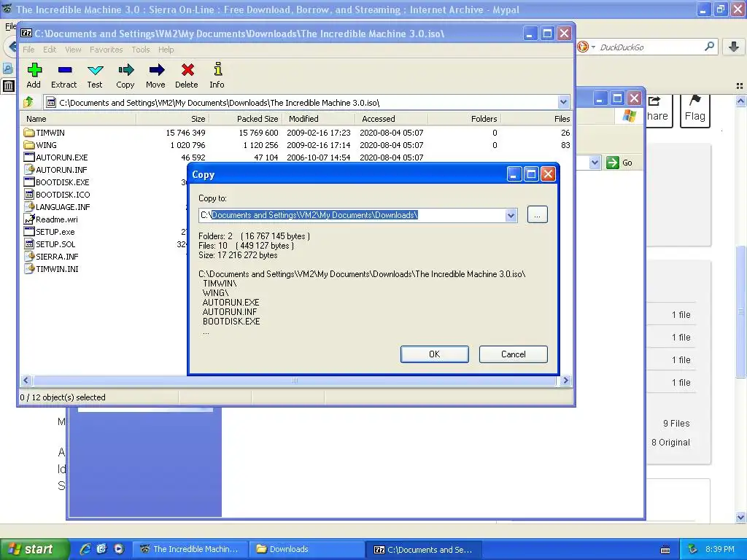
Task: Click the Extract toolbar icon
Action: [x=65, y=70]
